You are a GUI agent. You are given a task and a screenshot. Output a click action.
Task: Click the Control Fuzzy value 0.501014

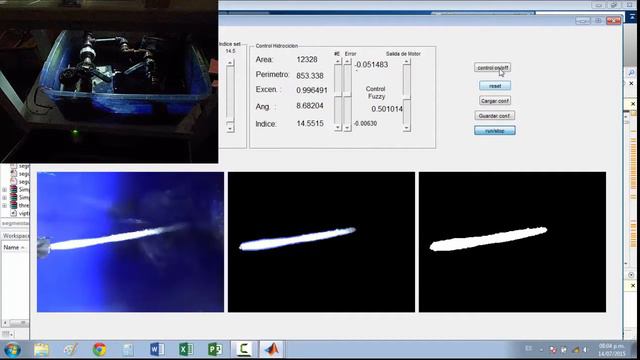pyautogui.click(x=387, y=109)
